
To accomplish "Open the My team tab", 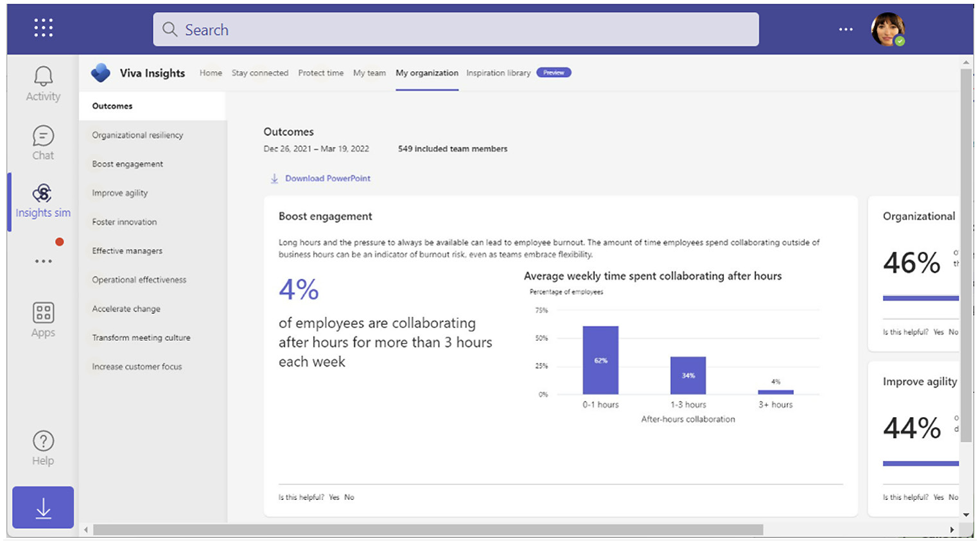I will (x=369, y=73).
